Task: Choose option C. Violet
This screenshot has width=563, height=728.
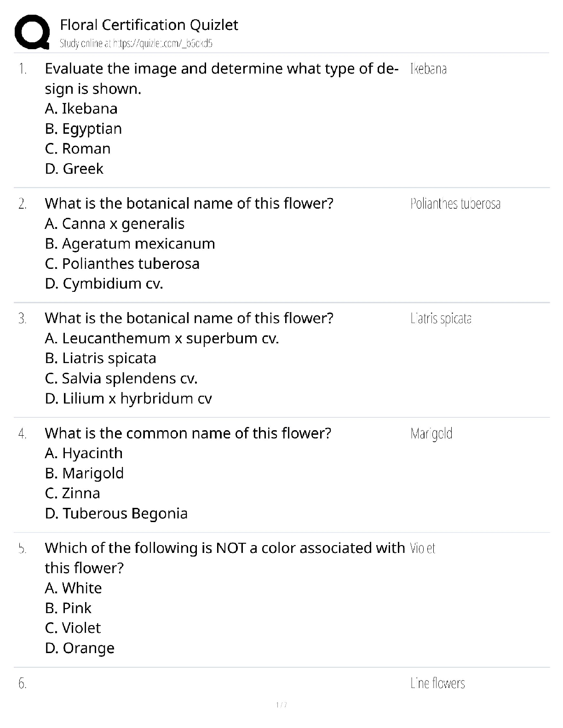Action: (x=73, y=628)
